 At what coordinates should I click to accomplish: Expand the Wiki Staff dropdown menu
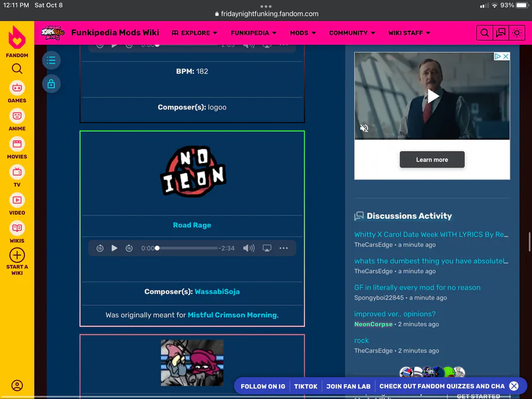click(x=409, y=33)
